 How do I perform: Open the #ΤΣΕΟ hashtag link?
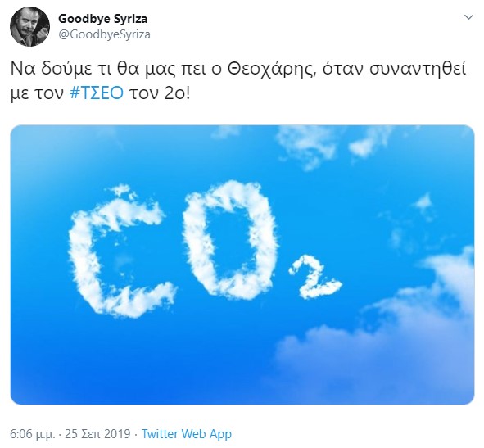(97, 93)
